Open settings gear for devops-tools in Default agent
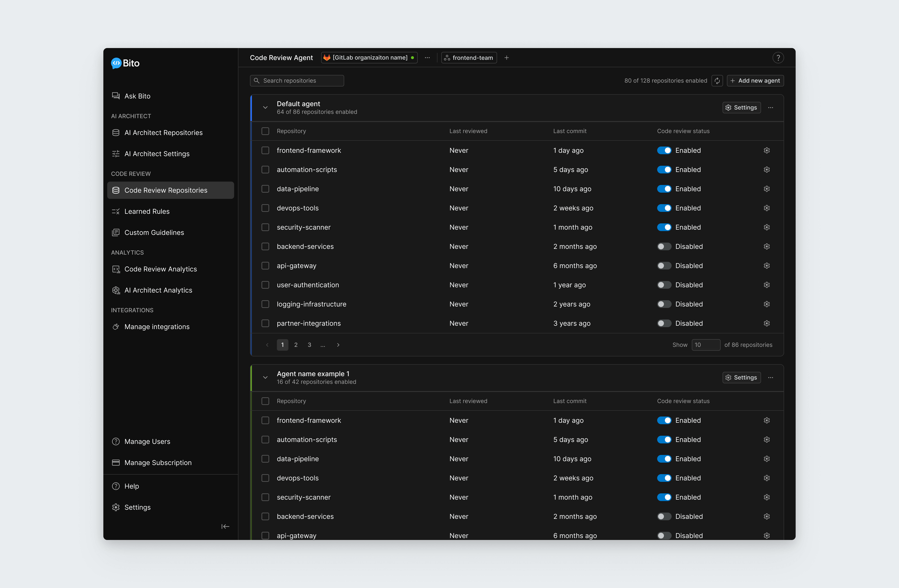Image resolution: width=899 pixels, height=588 pixels. pos(766,208)
